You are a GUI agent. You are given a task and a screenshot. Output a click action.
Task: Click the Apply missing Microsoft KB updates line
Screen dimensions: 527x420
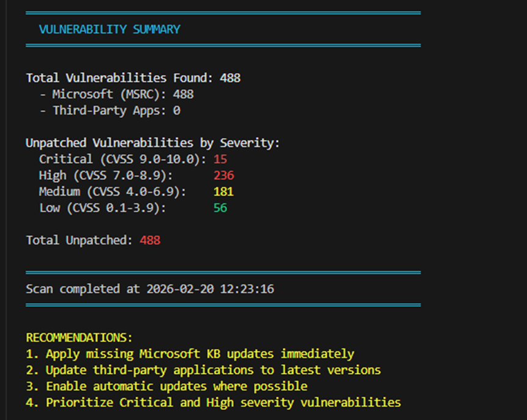tap(190, 354)
